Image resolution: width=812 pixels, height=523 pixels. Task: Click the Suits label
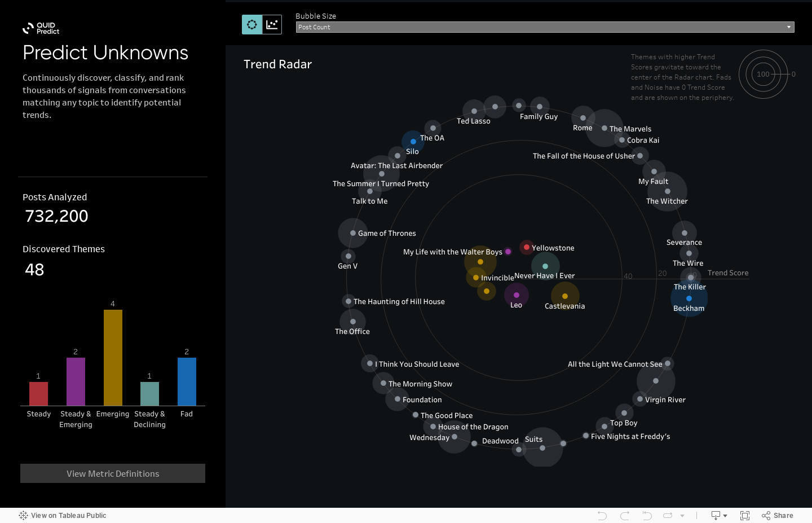[533, 440]
